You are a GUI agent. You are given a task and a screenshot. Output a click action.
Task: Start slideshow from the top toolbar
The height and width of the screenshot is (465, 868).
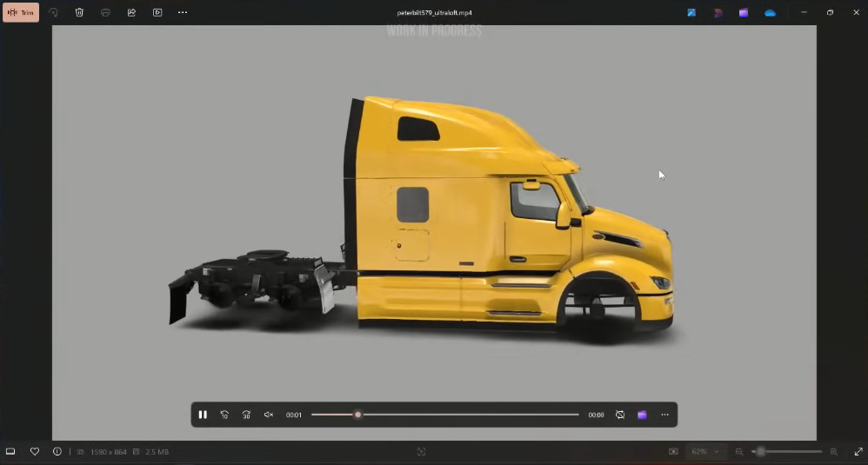[157, 13]
